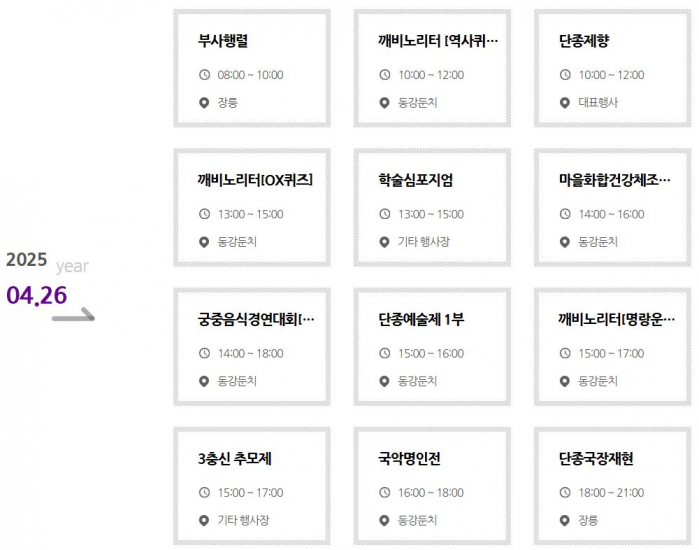The width and height of the screenshot is (699, 550).
Task: Click the 04.26 date label
Action: pyautogui.click(x=36, y=295)
